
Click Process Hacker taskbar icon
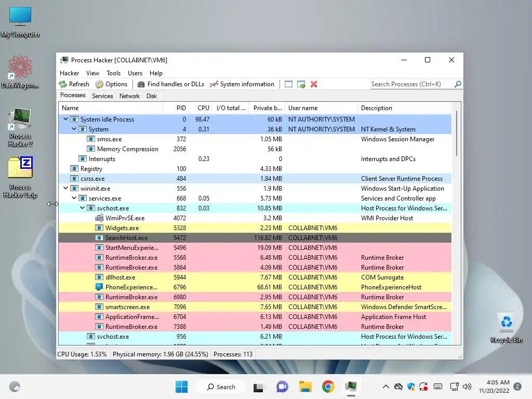click(x=351, y=387)
